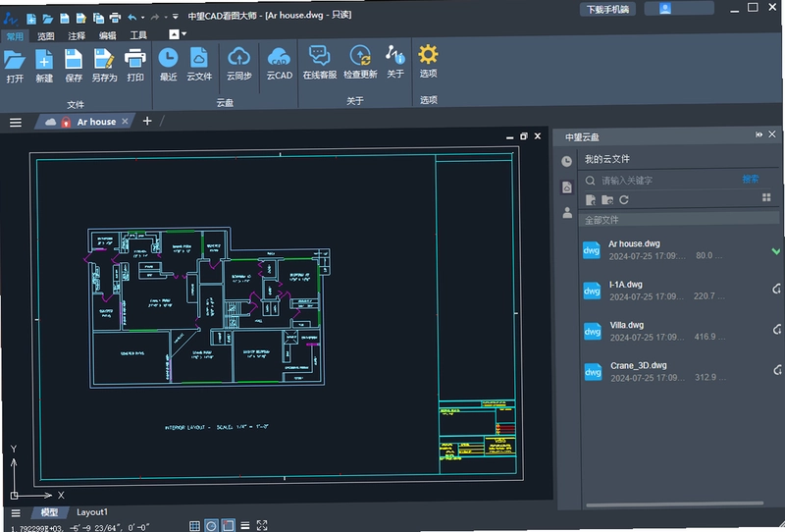
Task: Click the 云同步 (Cloud sync) icon
Action: click(x=238, y=57)
